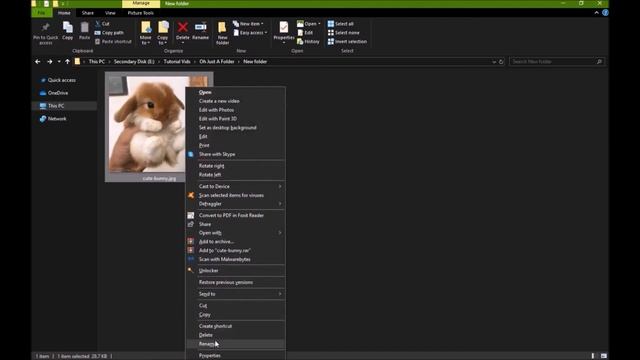The height and width of the screenshot is (360, 640).
Task: Click Select none in the ribbon
Action: pos(344,33)
